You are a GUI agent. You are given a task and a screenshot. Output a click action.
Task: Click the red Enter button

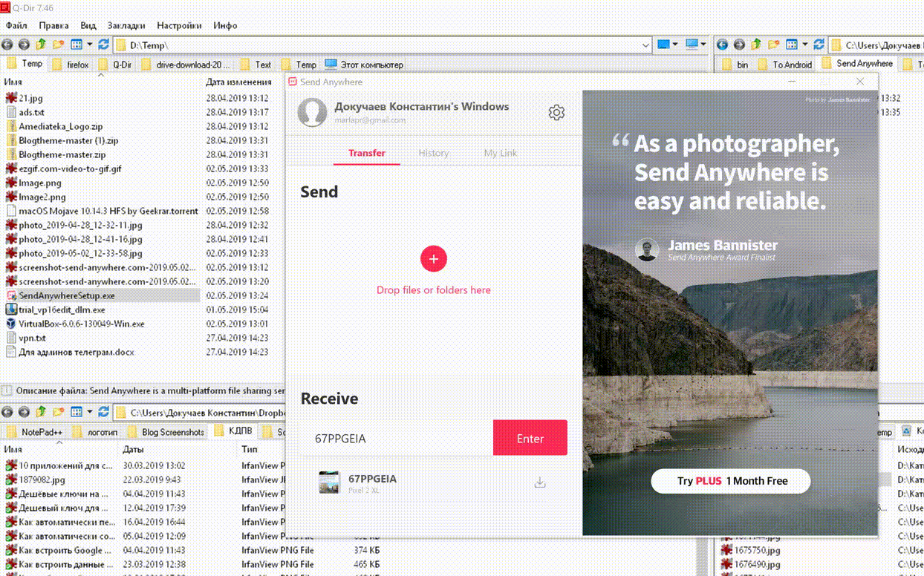point(530,439)
